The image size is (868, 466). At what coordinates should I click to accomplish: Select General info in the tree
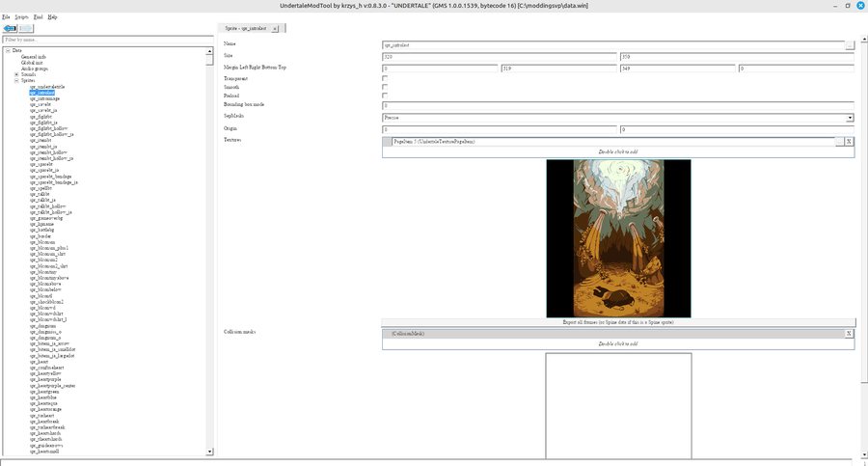(x=34, y=57)
